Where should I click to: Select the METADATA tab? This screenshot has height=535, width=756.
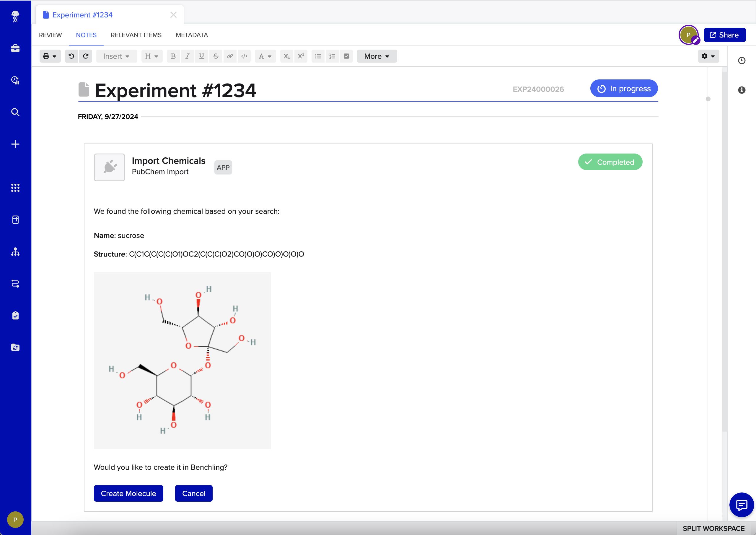pyautogui.click(x=192, y=35)
